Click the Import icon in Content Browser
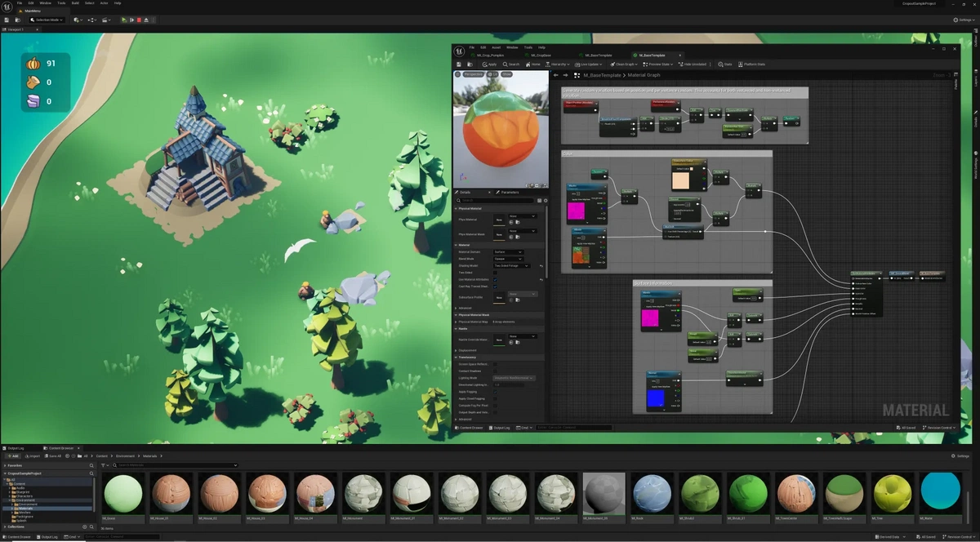The width and height of the screenshot is (980, 542). pyautogui.click(x=33, y=456)
